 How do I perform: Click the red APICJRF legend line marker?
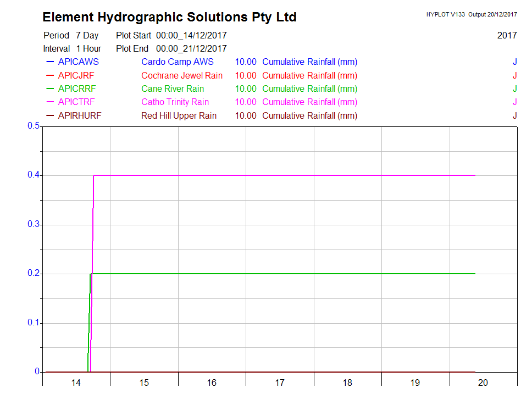(50, 75)
